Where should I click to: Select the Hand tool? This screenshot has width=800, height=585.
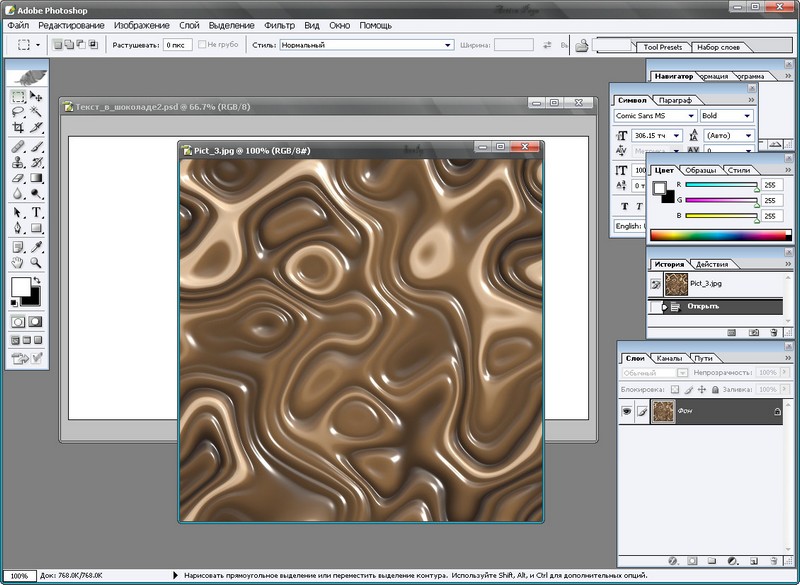(x=17, y=262)
